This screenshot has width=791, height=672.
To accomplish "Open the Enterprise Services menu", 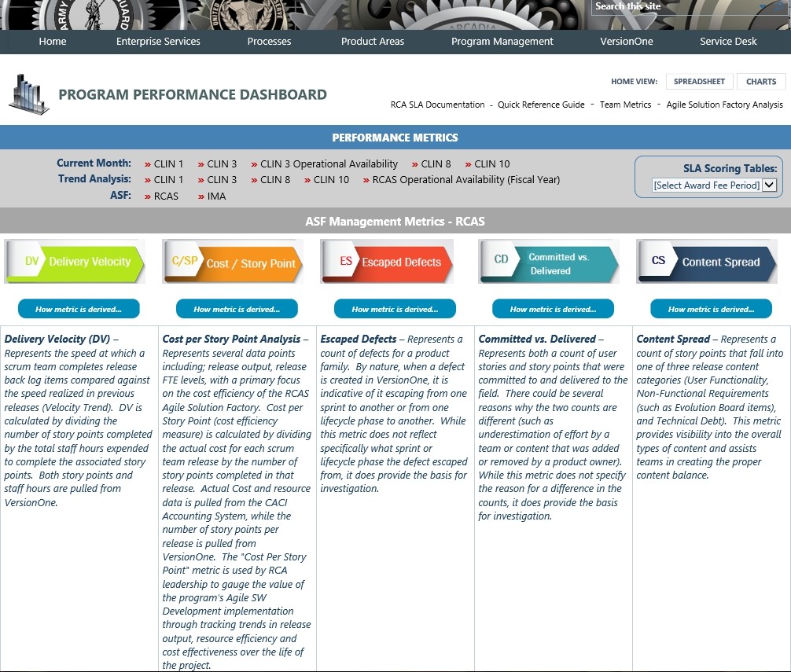I will coord(158,42).
